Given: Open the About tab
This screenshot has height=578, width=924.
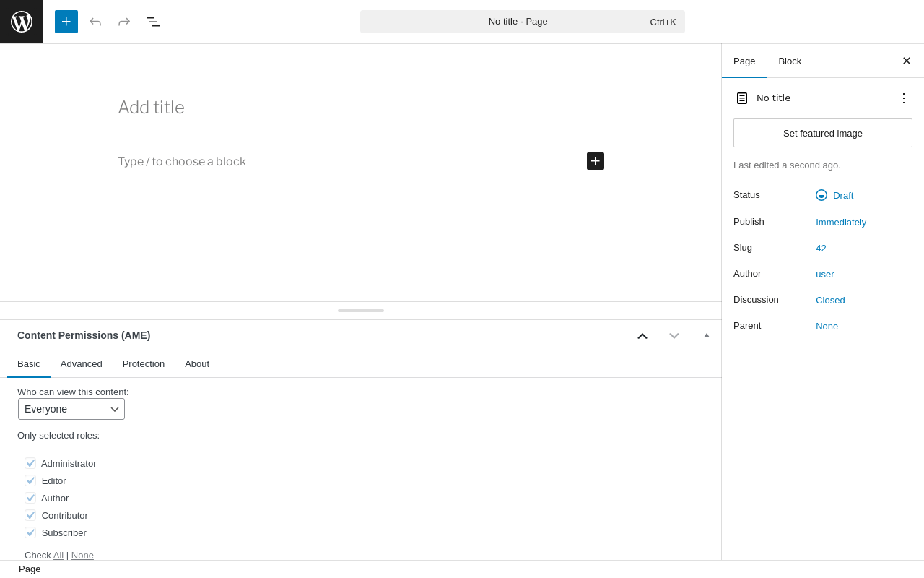Looking at the screenshot, I should click(x=197, y=364).
